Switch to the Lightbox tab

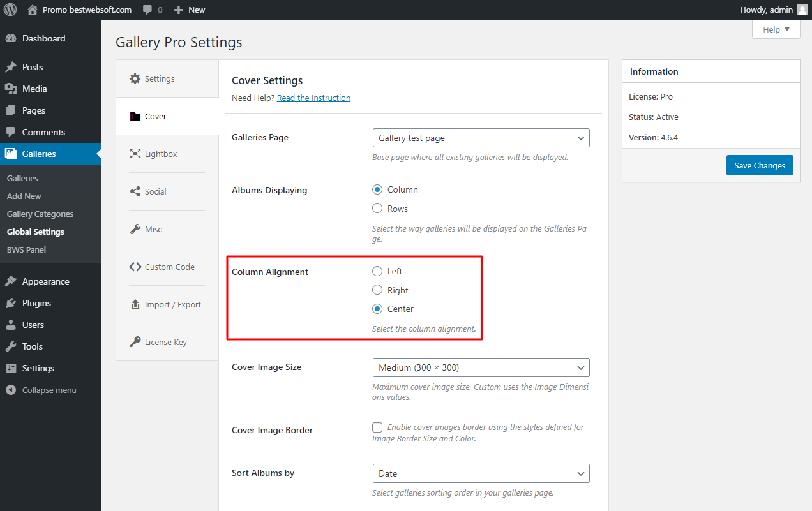click(167, 154)
